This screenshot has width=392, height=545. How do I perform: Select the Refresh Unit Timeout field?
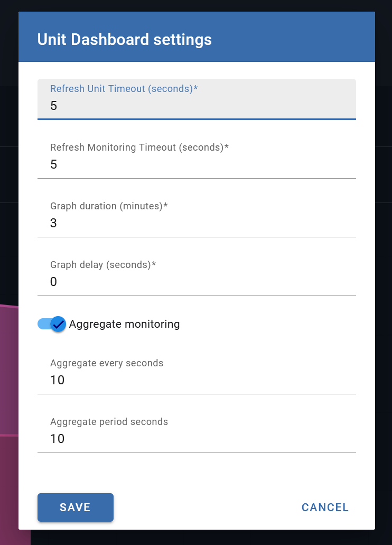tap(195, 105)
